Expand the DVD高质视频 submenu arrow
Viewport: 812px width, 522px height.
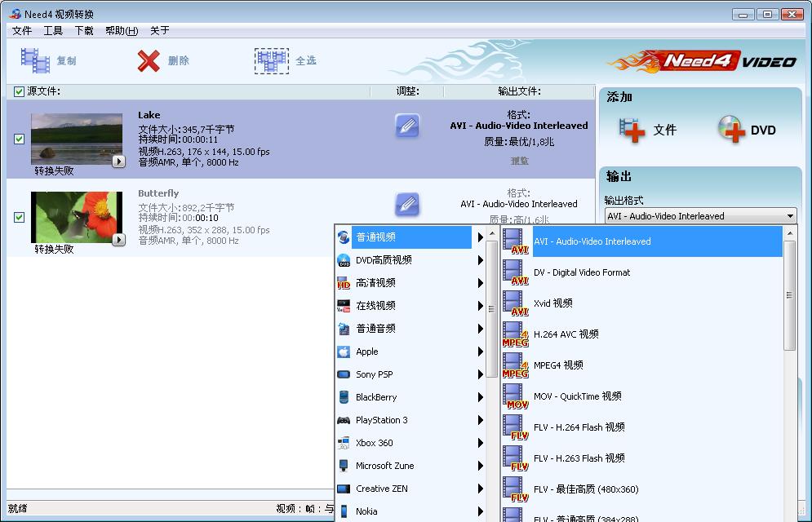click(x=481, y=260)
